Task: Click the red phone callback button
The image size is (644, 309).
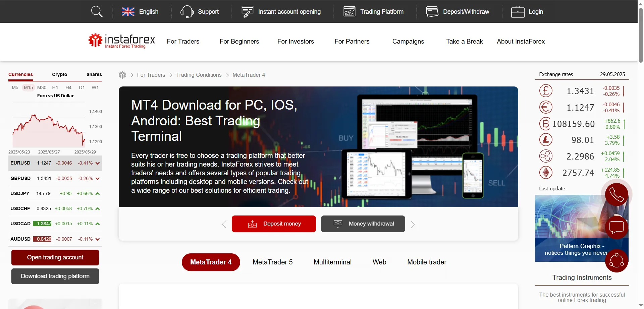Action: pyautogui.click(x=616, y=194)
